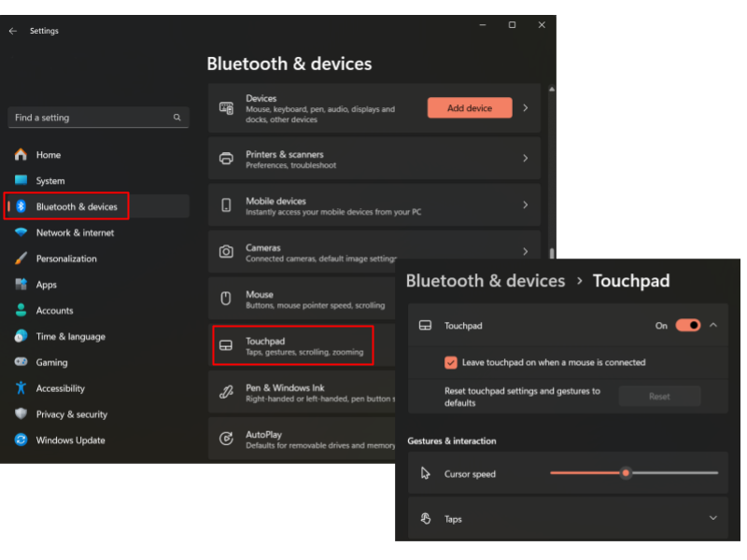The height and width of the screenshot is (560, 747).
Task: Click the Apps icon in sidebar
Action: (21, 285)
